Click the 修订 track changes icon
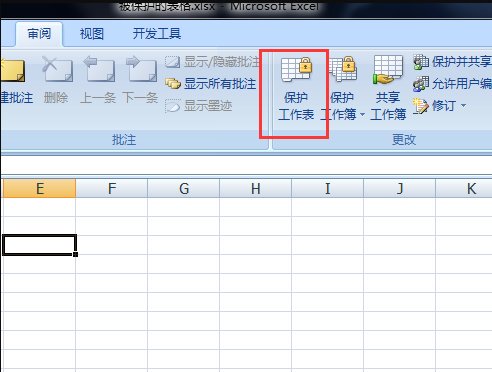The width and height of the screenshot is (492, 372). pos(420,106)
